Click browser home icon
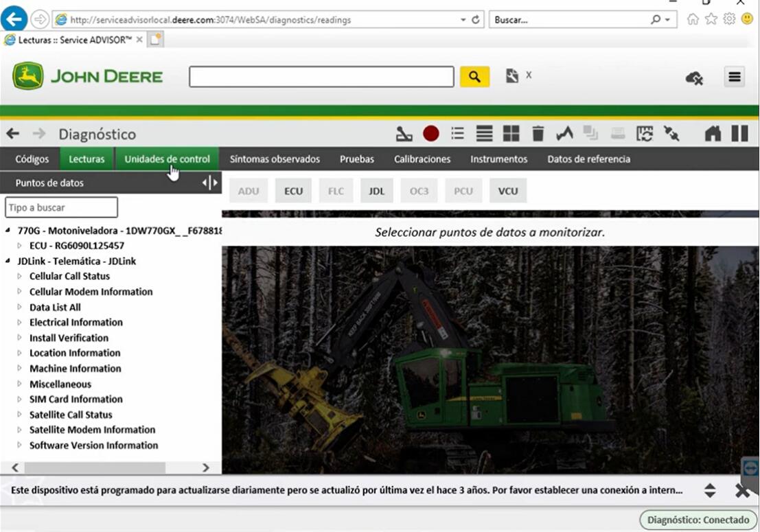The height and width of the screenshot is (532, 760). [x=693, y=19]
